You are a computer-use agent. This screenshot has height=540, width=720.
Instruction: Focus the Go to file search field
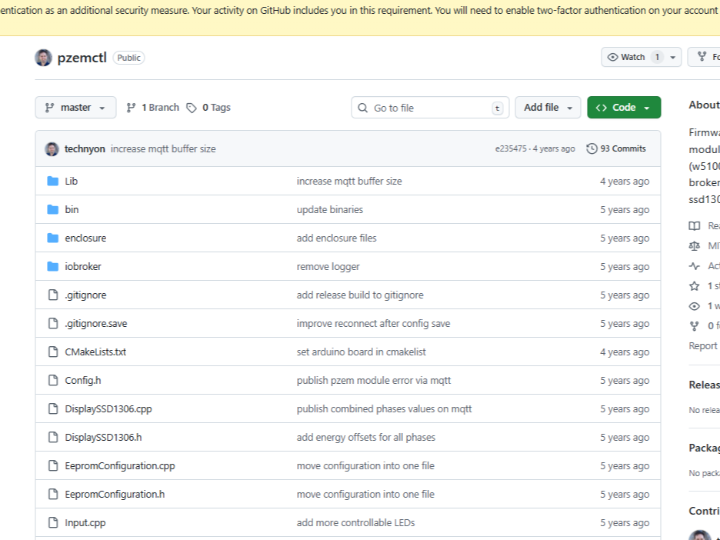tap(430, 108)
